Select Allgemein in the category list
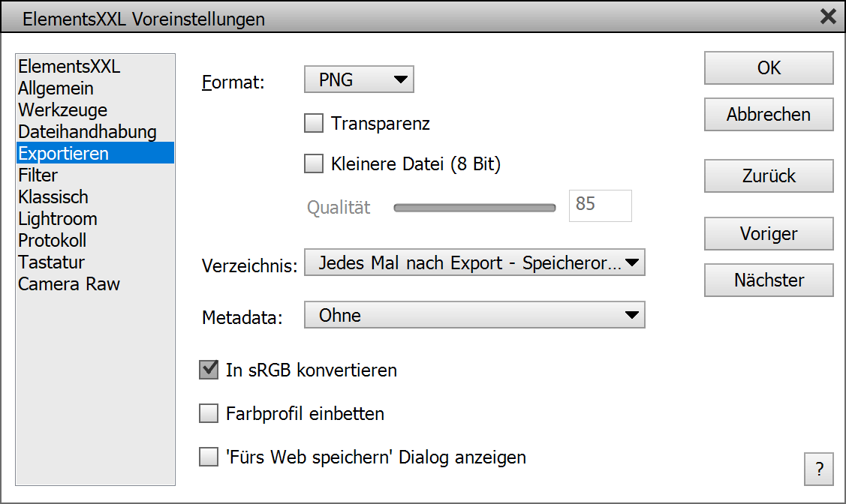The height and width of the screenshot is (504, 846). (56, 88)
